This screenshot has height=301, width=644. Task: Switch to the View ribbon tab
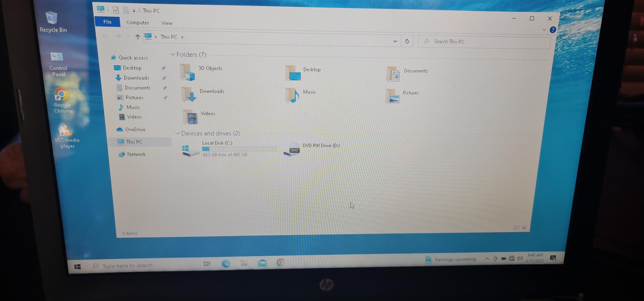[167, 23]
